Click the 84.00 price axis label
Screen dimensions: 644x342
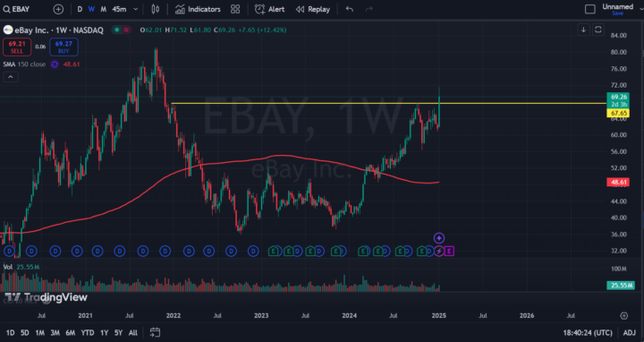pyautogui.click(x=618, y=35)
